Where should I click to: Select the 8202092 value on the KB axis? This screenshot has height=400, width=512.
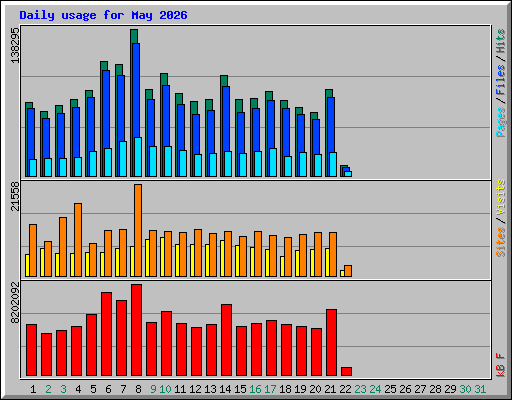(15, 303)
